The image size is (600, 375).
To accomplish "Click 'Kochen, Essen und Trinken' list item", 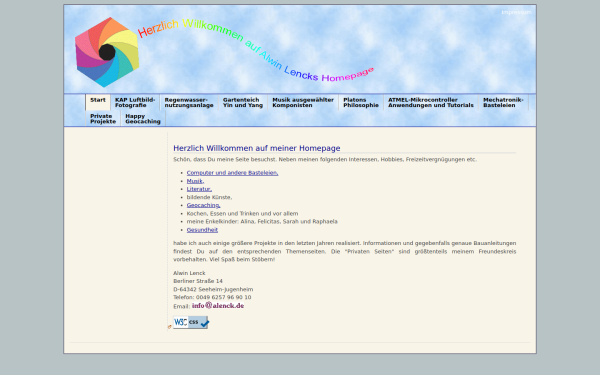I will click(x=242, y=214).
